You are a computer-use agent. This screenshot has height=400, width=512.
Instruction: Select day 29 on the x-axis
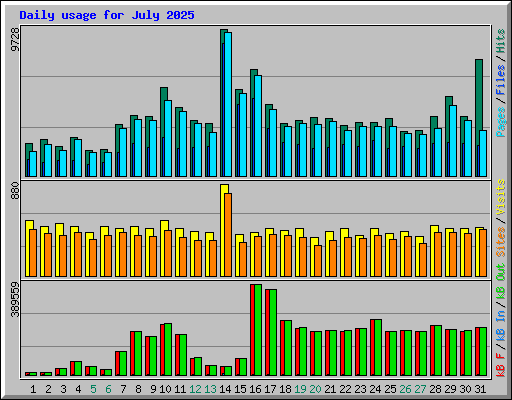[x=450, y=389]
